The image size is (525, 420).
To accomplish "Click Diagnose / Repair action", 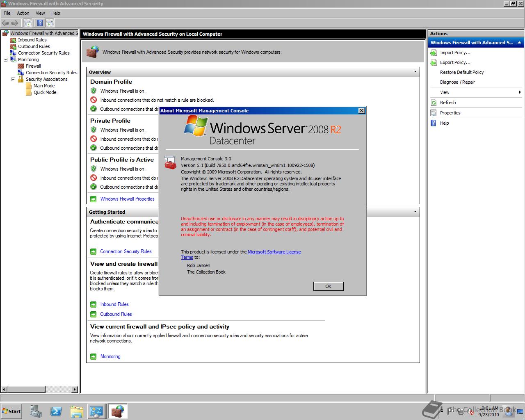I will click(x=457, y=82).
